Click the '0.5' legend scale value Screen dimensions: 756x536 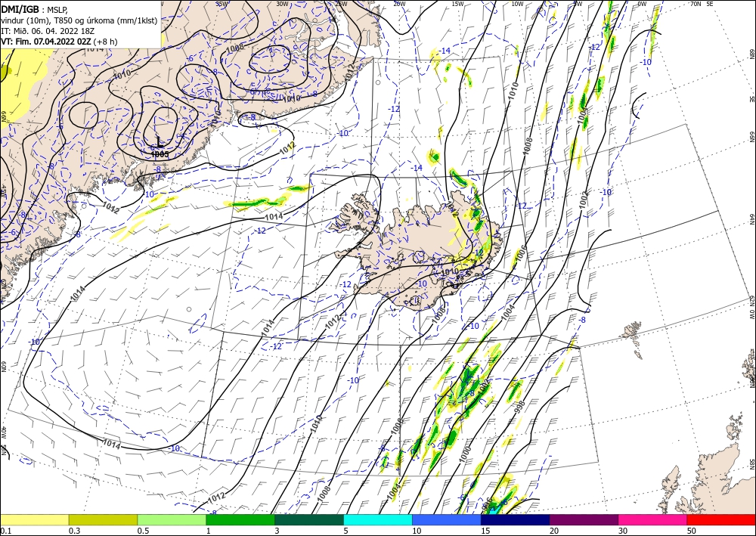pyautogui.click(x=143, y=531)
